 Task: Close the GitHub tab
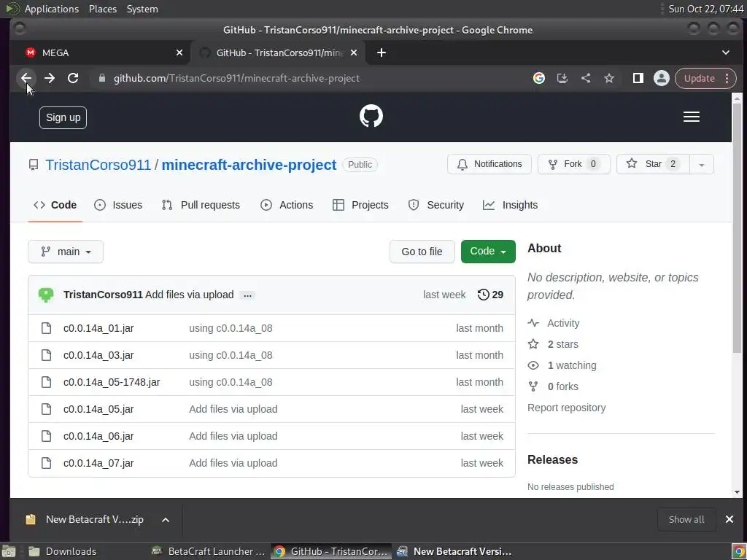(x=354, y=52)
